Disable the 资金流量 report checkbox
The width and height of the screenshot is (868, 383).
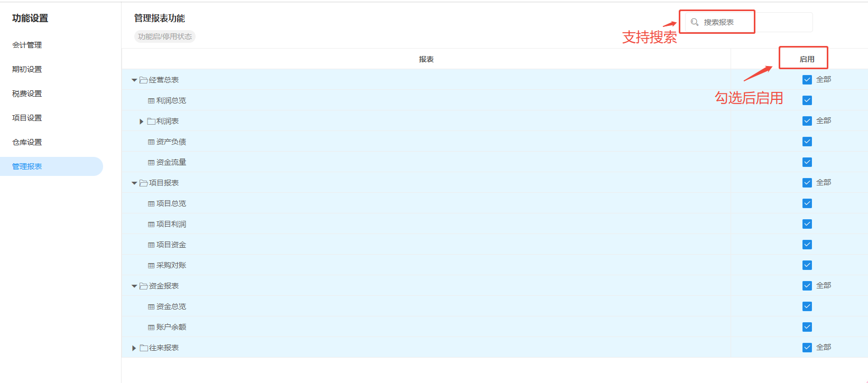pos(807,162)
